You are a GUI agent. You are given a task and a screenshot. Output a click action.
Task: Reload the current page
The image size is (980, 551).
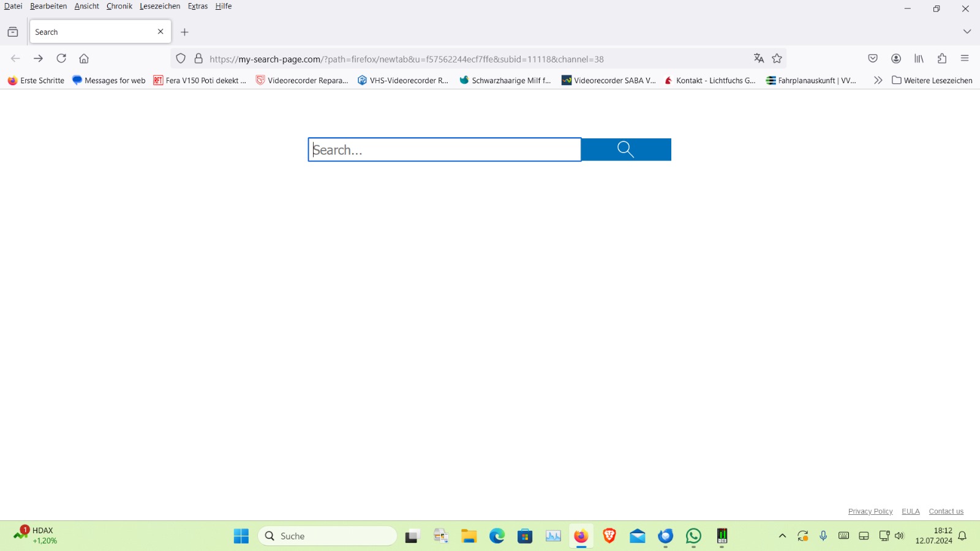(x=61, y=59)
